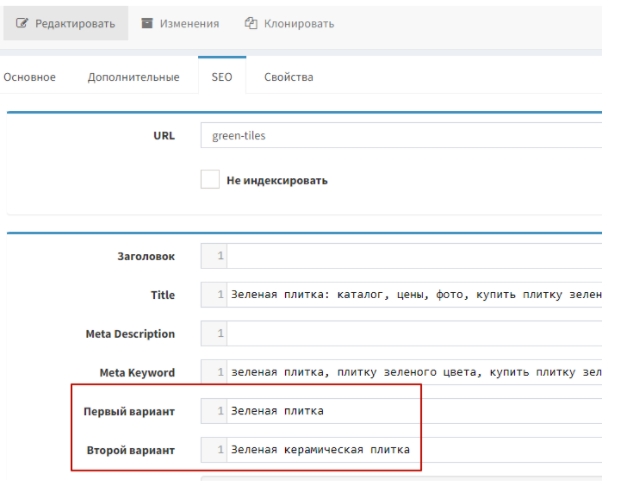Viewport: 617px width, 486px height.
Task: Click the Изменения archive icon
Action: 148,23
